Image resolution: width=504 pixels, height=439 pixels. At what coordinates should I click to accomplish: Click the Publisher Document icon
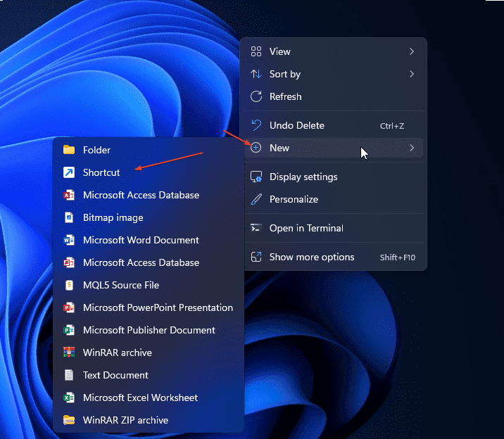[x=69, y=330]
